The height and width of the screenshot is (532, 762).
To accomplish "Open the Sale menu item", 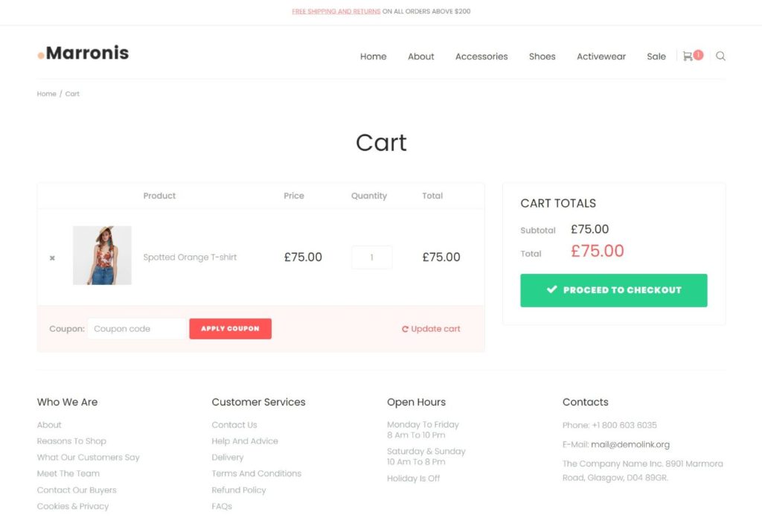I will pyautogui.click(x=656, y=57).
